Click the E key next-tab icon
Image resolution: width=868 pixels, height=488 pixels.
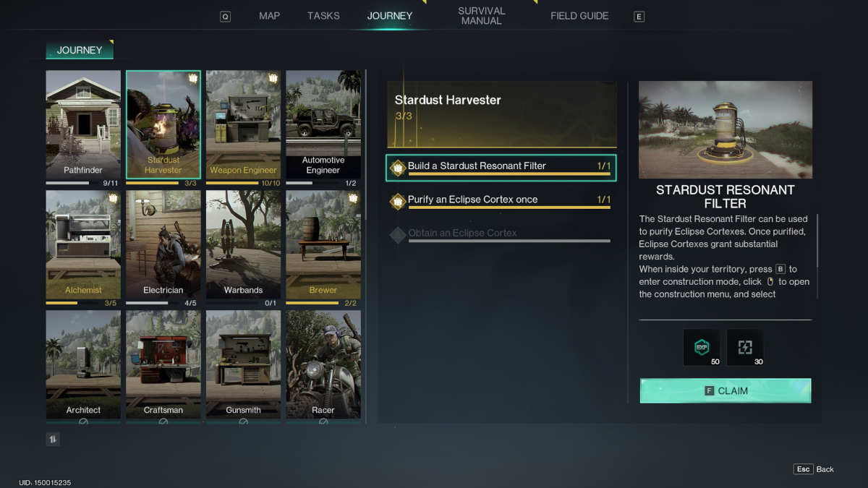point(639,17)
